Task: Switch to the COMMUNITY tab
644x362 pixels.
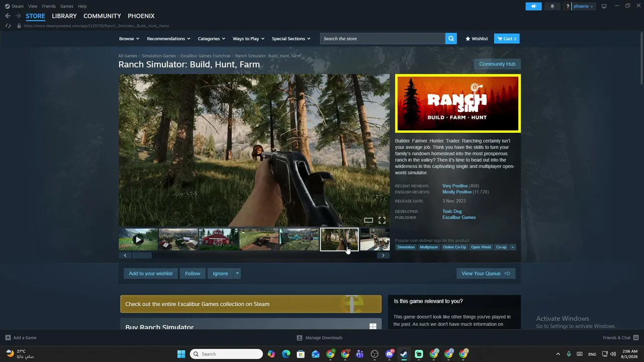Action: pyautogui.click(x=102, y=16)
